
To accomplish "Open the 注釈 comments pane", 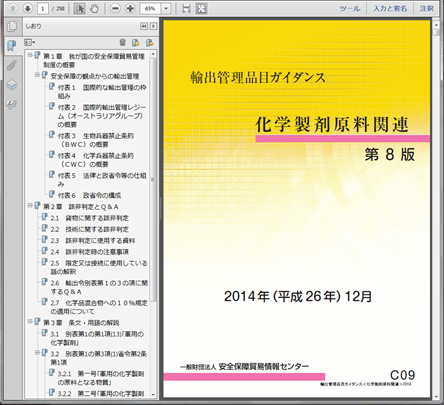I will [427, 9].
